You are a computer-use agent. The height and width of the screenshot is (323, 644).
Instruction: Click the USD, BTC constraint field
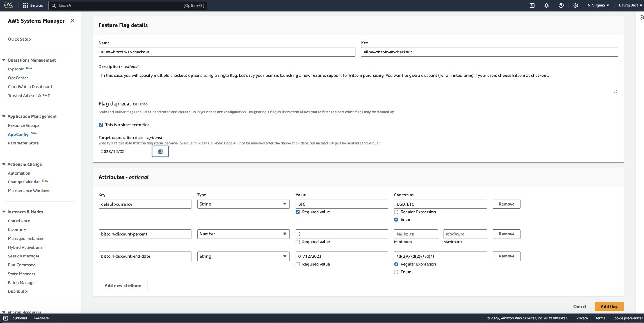tap(440, 204)
